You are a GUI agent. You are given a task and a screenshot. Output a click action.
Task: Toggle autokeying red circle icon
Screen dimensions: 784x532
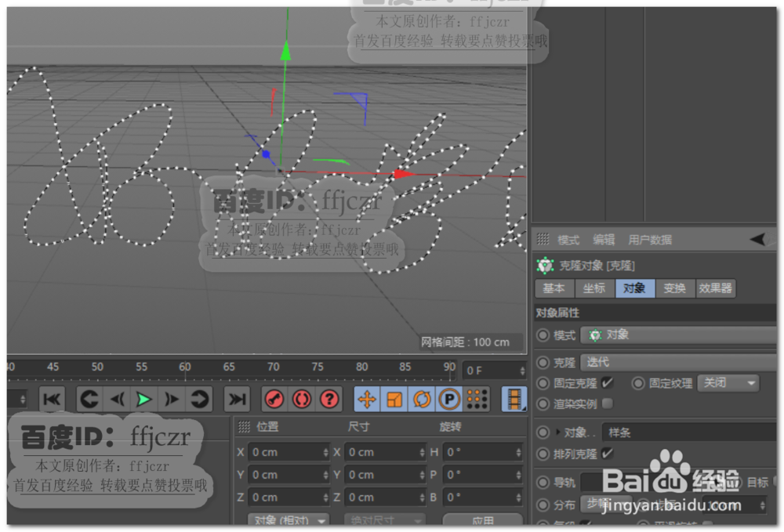click(x=302, y=399)
